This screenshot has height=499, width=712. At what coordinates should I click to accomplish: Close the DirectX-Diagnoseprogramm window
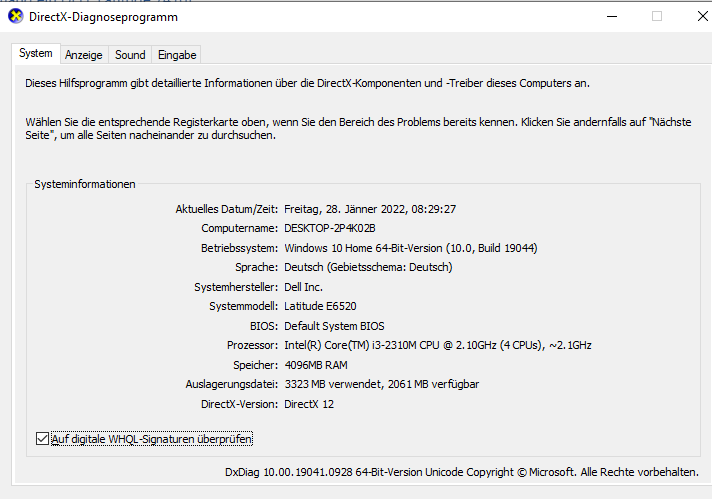coord(702,16)
